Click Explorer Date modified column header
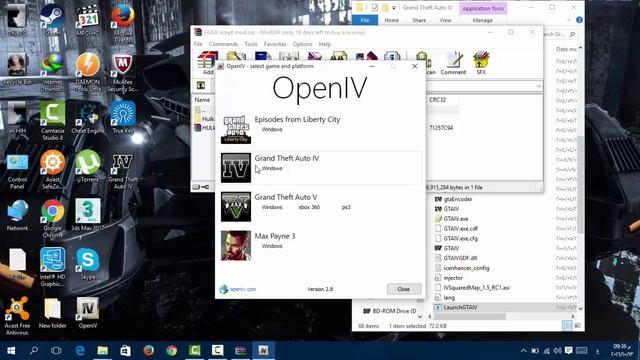The height and width of the screenshot is (360, 640). pos(567,49)
